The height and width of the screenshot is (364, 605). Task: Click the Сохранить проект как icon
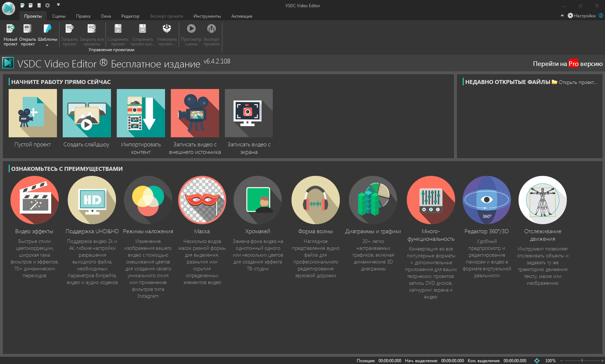pyautogui.click(x=143, y=28)
